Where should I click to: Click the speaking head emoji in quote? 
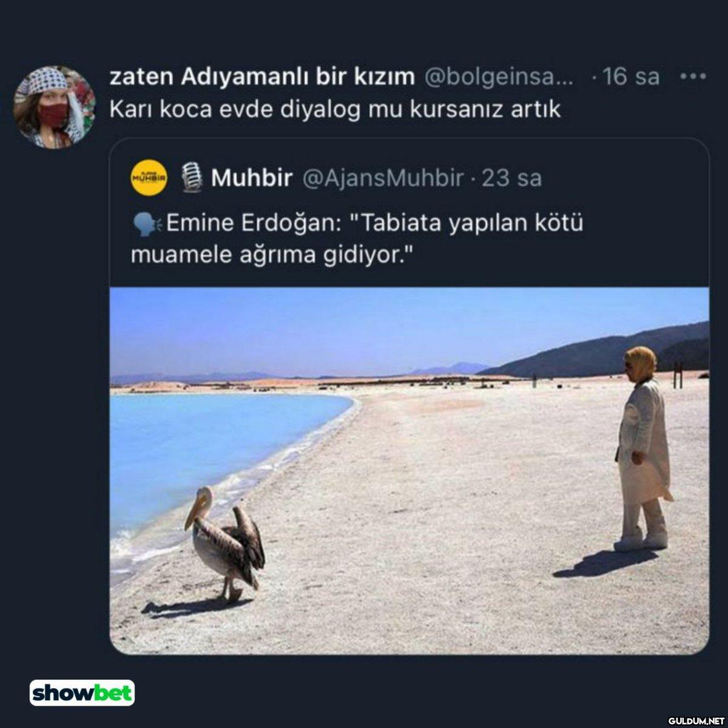pyautogui.click(x=146, y=224)
